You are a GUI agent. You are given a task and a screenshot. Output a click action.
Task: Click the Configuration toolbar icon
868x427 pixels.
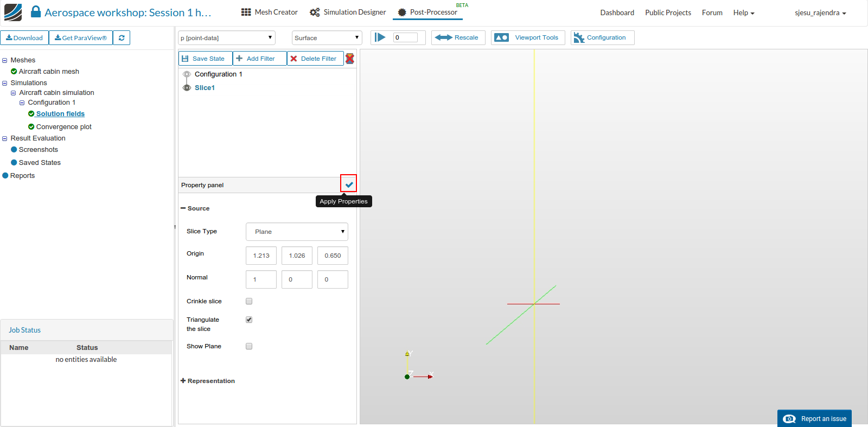[579, 37]
